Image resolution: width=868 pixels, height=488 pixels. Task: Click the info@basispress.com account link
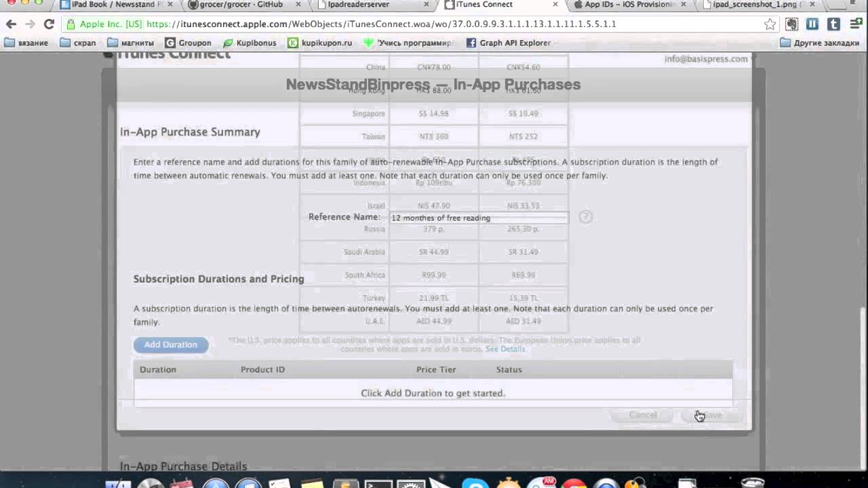pos(706,59)
